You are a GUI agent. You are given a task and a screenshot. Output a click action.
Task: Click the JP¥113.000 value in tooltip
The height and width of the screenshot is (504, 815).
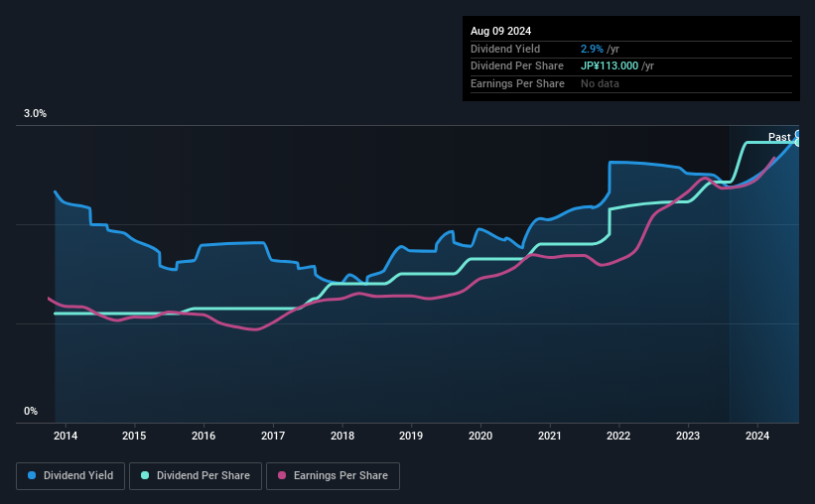click(610, 66)
